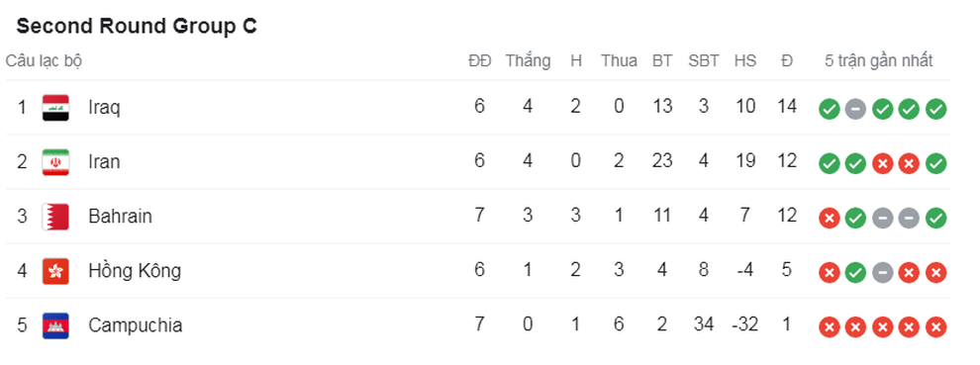The width and height of the screenshot is (980, 365).
Task: Click the Iraq flag icon
Action: coord(55,108)
